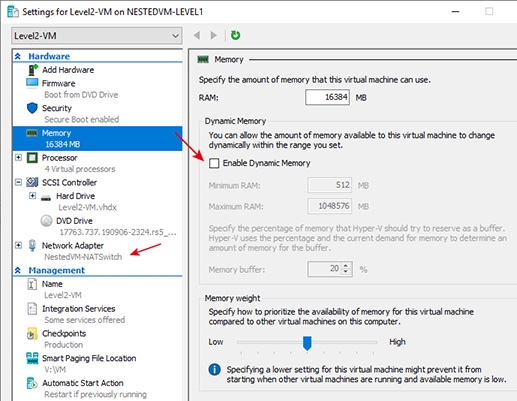Click the green refresh icon in toolbar
This screenshot has height=401, width=517.
tap(235, 35)
